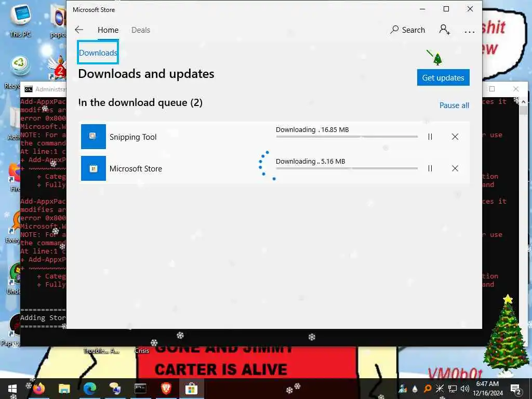Image resolution: width=532 pixels, height=399 pixels.
Task: Minimize the Microsoft Store window
Action: coord(422,9)
